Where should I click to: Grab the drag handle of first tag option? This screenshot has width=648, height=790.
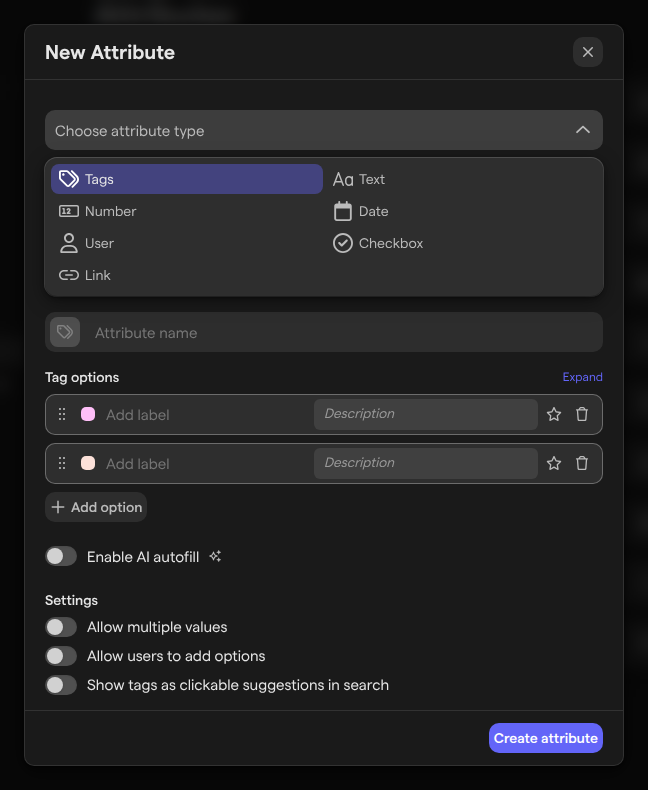[x=62, y=414]
